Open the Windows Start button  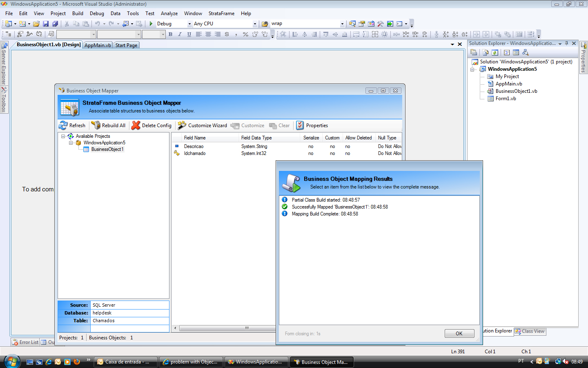12,361
